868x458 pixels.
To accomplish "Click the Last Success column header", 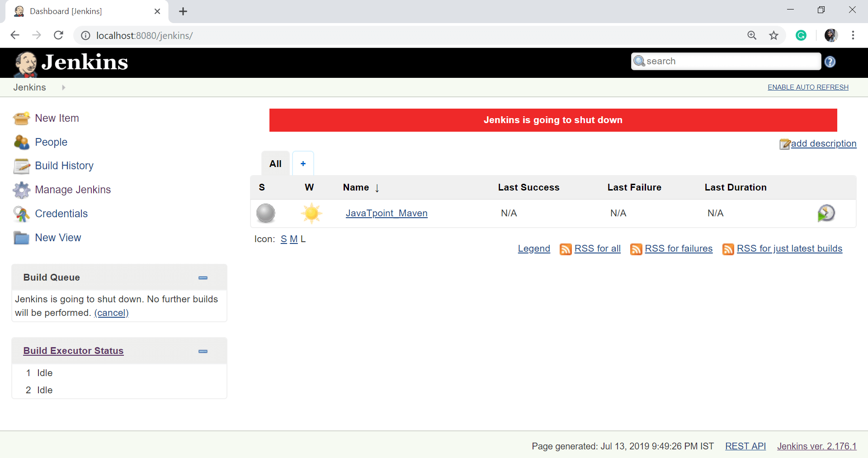I will pos(528,187).
